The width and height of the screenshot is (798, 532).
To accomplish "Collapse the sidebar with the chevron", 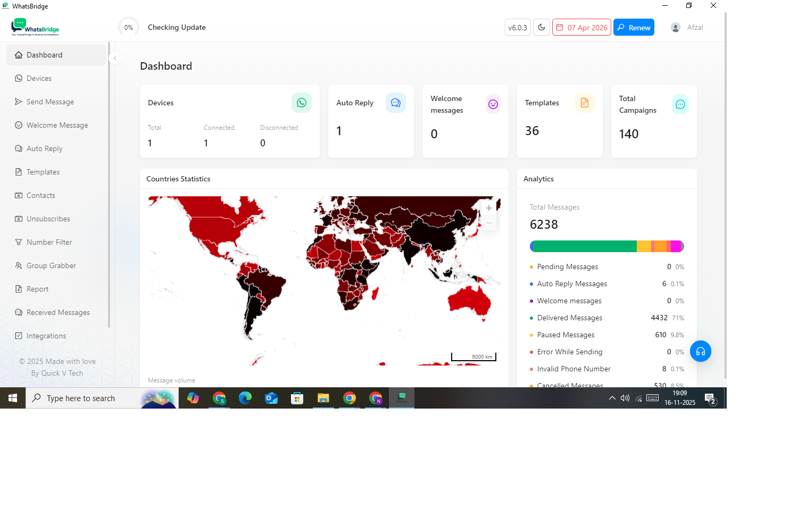I will [115, 58].
